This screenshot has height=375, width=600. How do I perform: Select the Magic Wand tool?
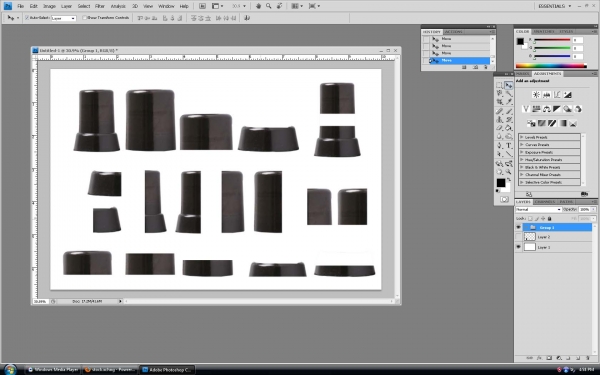(x=509, y=93)
